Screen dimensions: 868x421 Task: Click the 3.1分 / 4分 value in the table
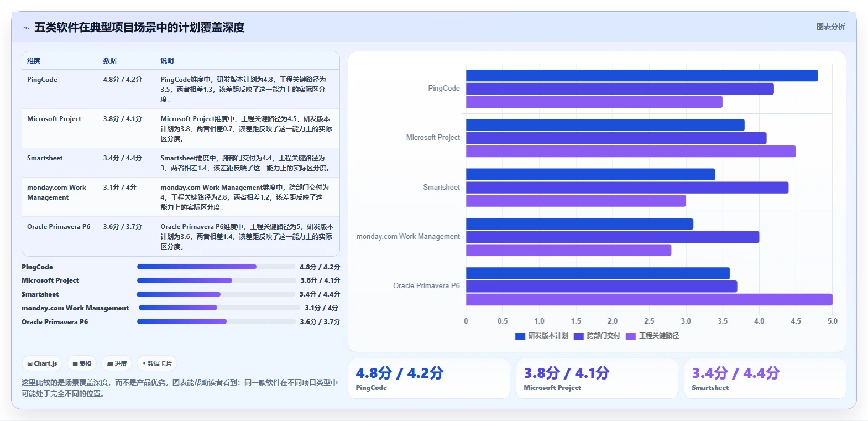click(120, 188)
